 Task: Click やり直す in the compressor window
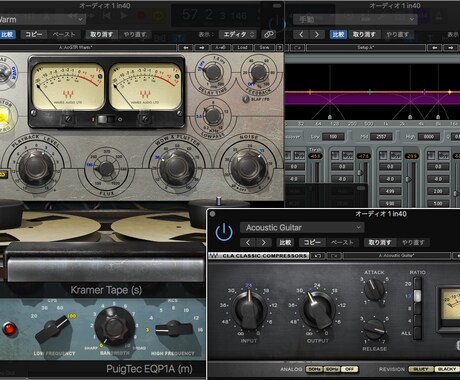pos(413,242)
